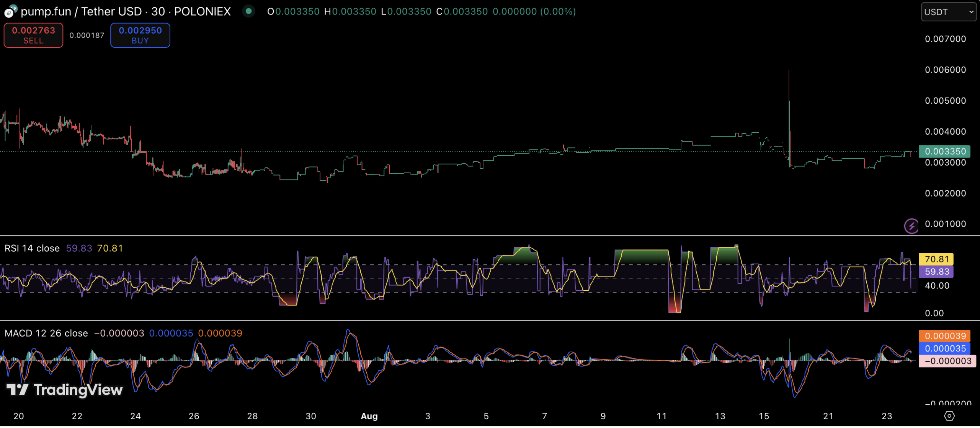Click the RSI purple value tag 59.83
The width and height of the screenshot is (980, 428).
[x=936, y=272]
